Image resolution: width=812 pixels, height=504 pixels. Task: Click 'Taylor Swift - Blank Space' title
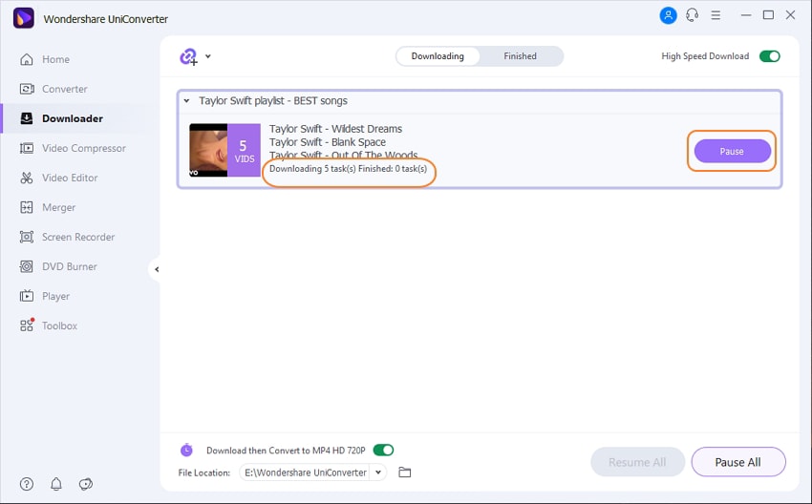[x=328, y=142]
